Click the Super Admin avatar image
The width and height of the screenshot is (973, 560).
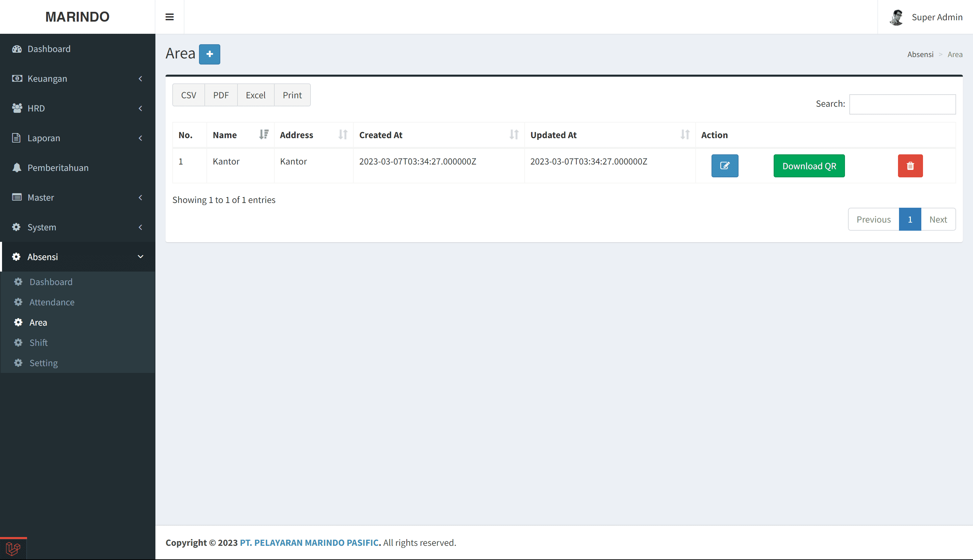tap(896, 17)
